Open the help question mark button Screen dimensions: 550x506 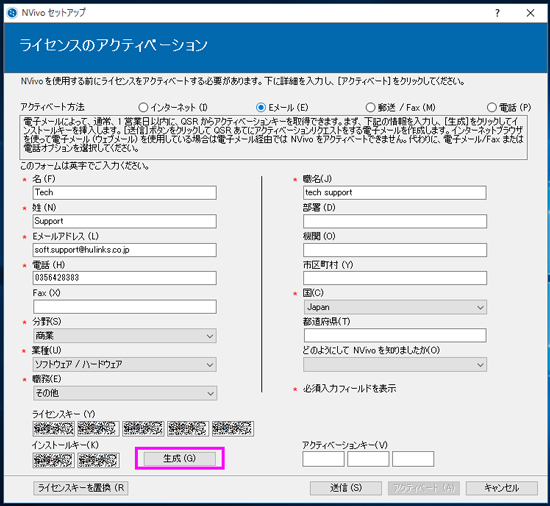tap(497, 13)
